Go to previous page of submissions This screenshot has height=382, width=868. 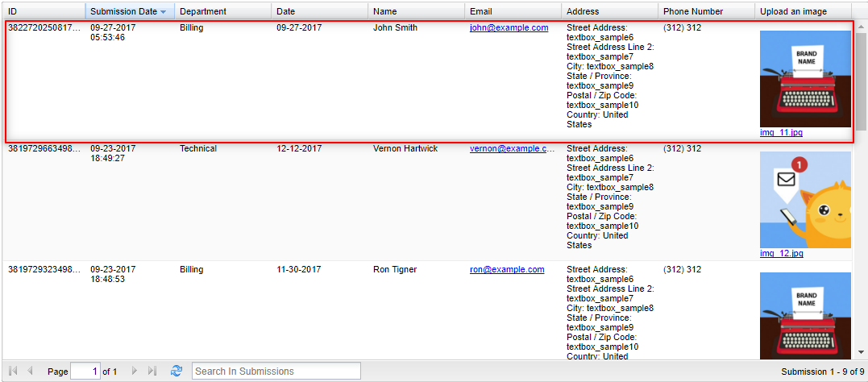(30, 371)
